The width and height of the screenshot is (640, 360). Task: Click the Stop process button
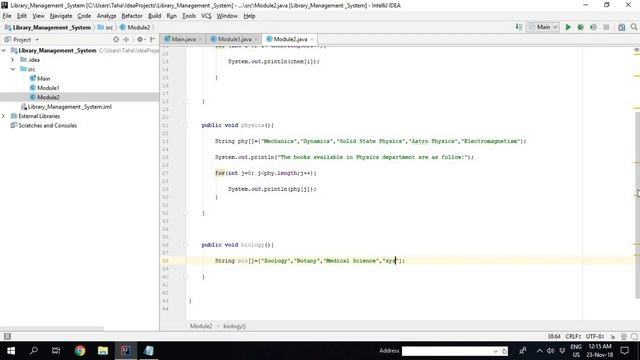click(606, 27)
